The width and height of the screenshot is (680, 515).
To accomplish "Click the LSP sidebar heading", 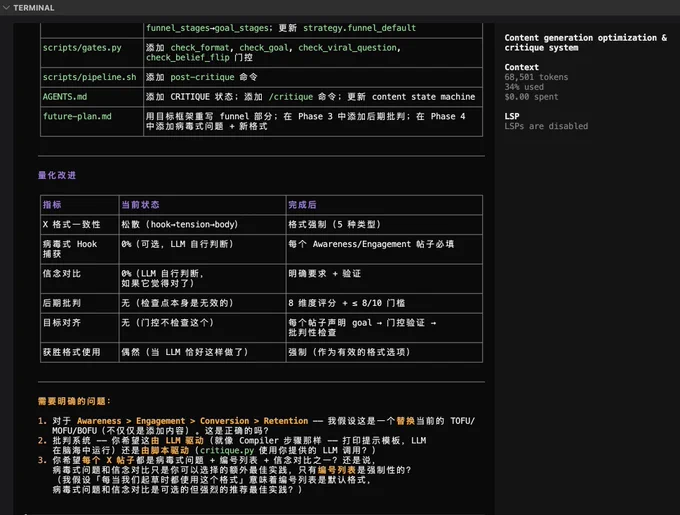I will click(x=512, y=116).
